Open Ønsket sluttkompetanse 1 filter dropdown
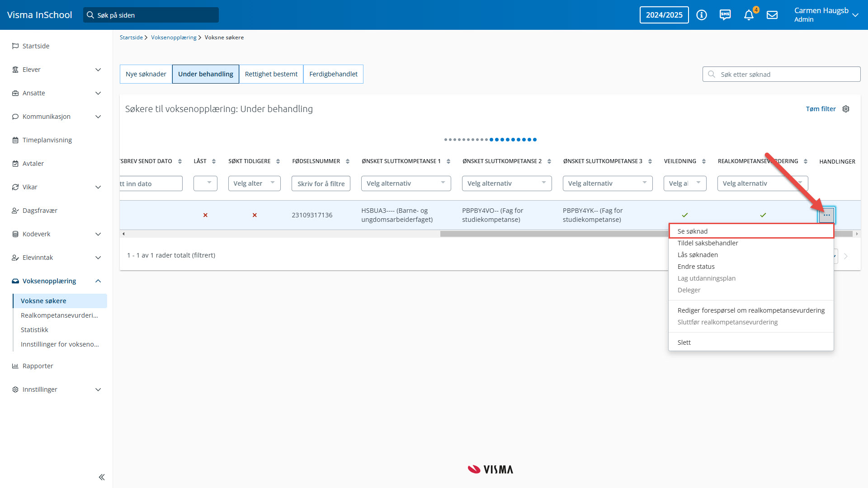Screen dimensions: 868x488 click(406, 183)
